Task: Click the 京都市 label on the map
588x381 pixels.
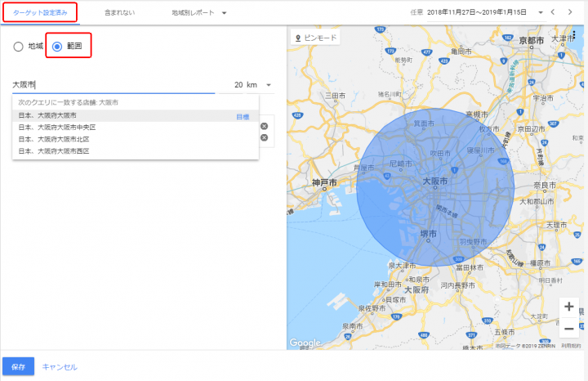Action: [532, 41]
